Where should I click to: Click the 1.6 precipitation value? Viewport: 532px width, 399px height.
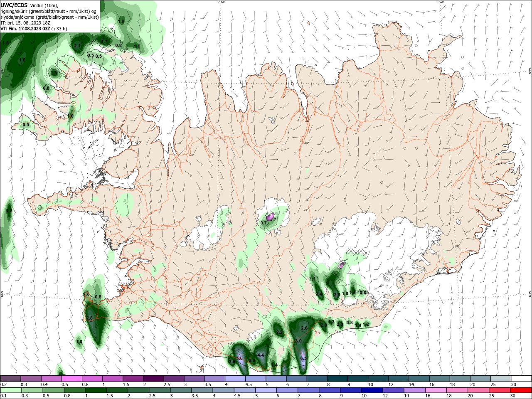(22, 60)
